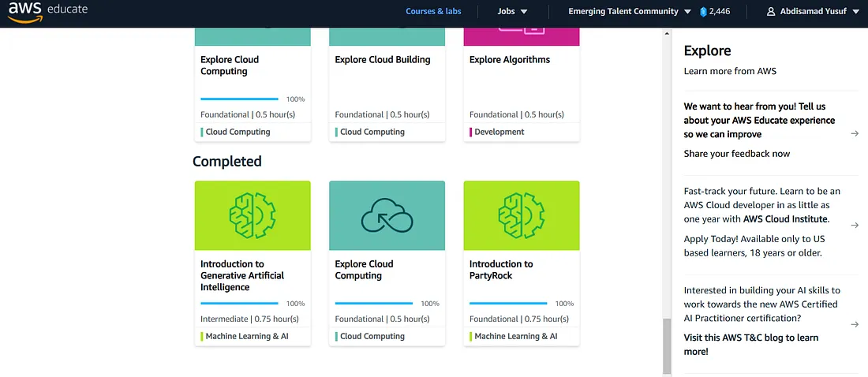Screen dimensions: 868x377
Task: Open the Introduction to PartyRock course
Action: click(501, 270)
